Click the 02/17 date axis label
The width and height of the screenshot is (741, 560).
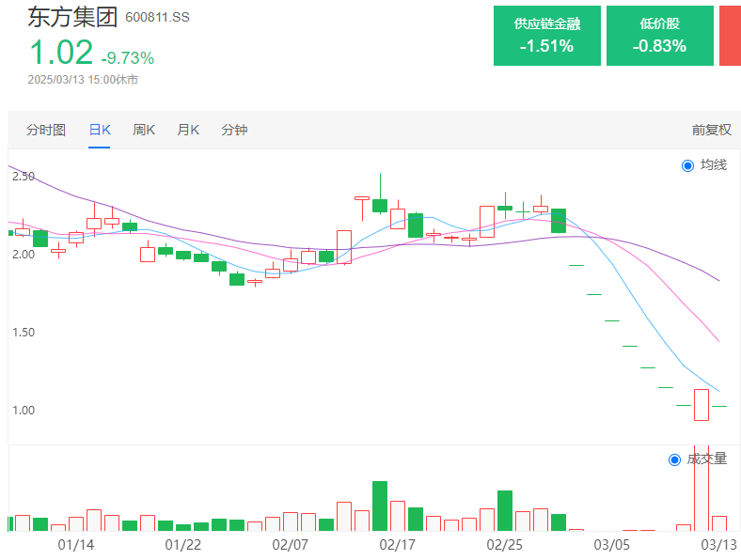pyautogui.click(x=398, y=545)
